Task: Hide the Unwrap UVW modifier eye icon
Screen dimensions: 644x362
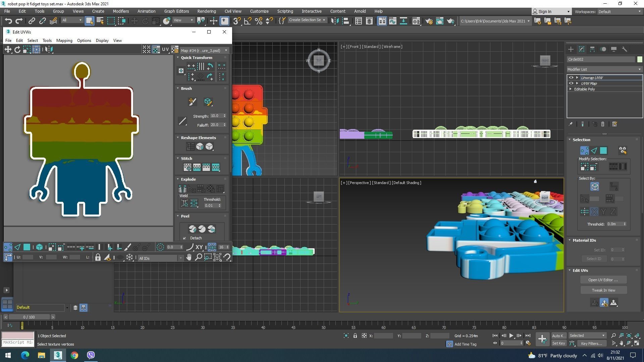Action: click(571, 77)
